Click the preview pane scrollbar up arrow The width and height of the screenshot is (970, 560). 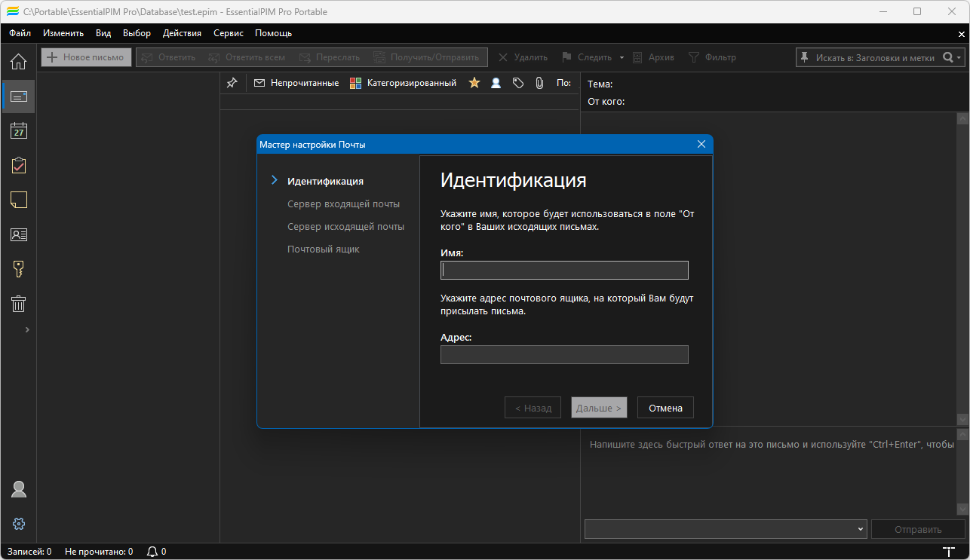click(962, 118)
